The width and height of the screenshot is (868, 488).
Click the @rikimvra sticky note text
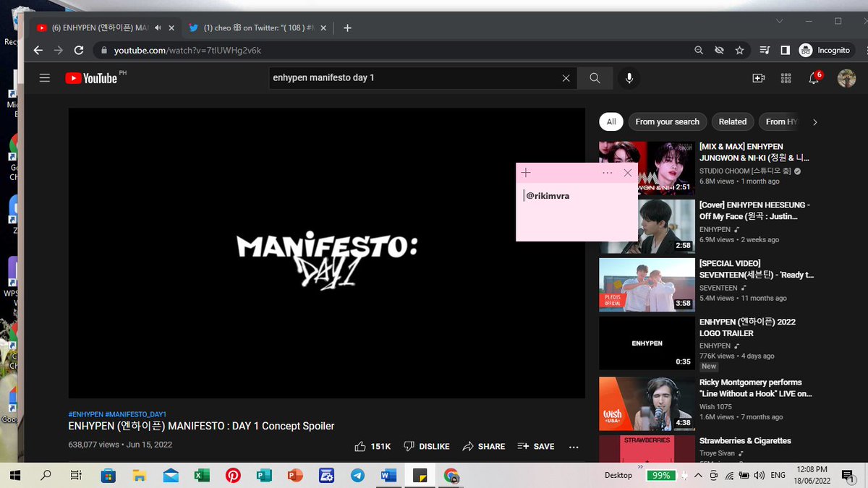[548, 196]
